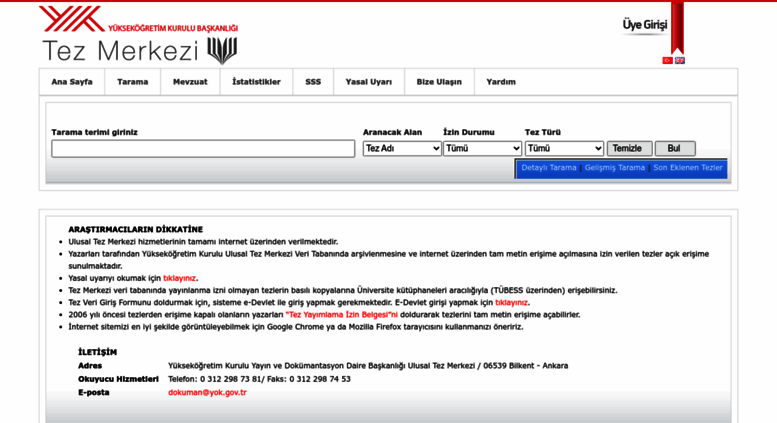Click the YÖK Tez Merkezi logo
Viewport: 777px width, 423px height.
tap(139, 35)
